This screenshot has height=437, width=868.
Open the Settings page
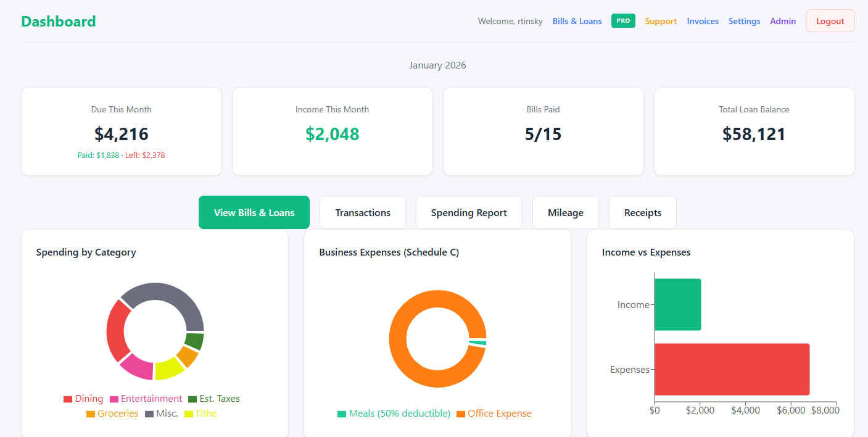(744, 20)
